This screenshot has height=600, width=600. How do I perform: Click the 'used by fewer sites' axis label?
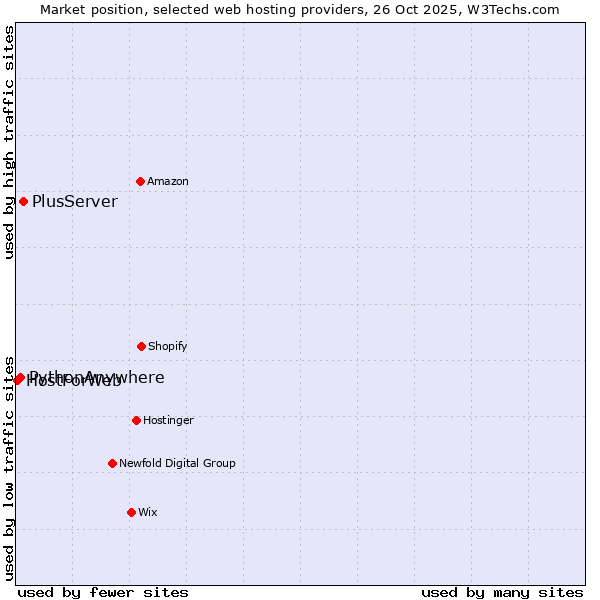coord(103,592)
